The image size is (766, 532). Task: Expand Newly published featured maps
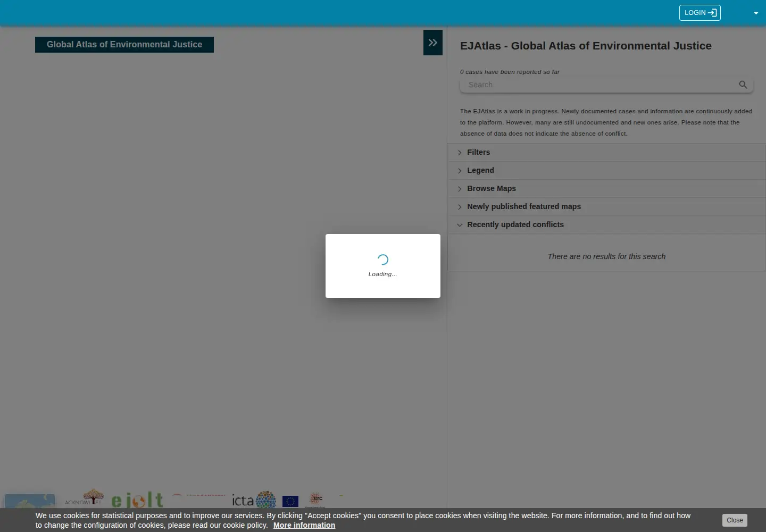point(607,206)
